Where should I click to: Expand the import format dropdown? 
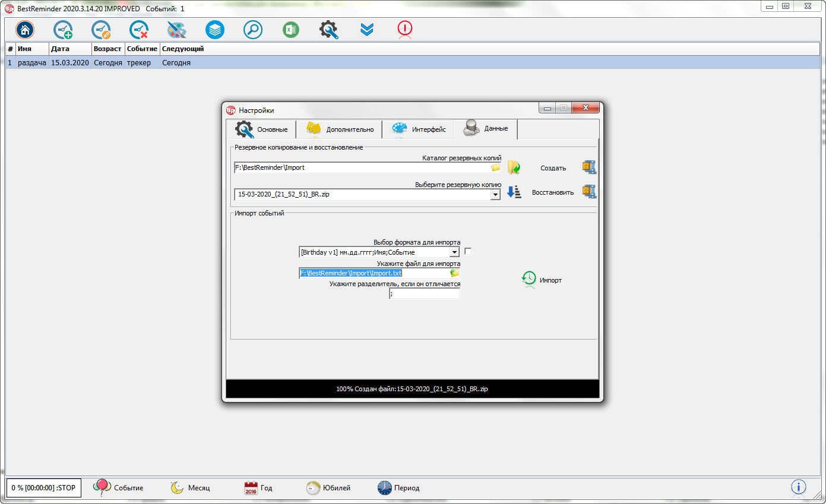(x=454, y=252)
